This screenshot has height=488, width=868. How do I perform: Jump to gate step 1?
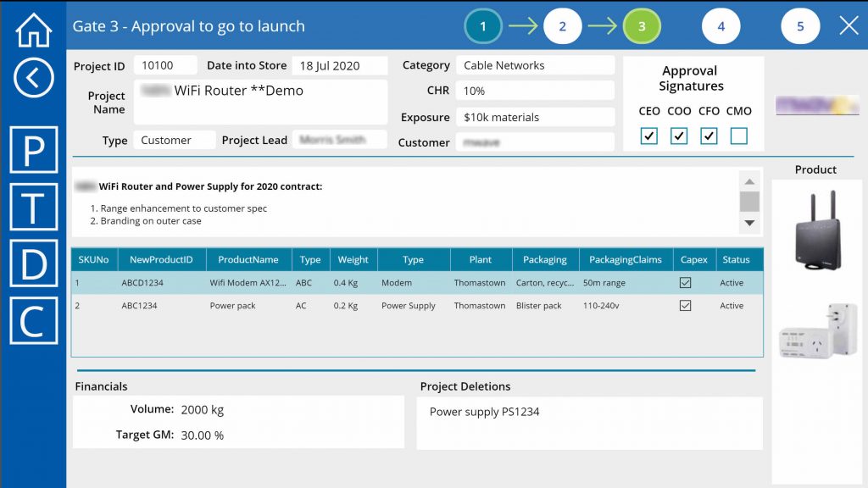(x=483, y=26)
